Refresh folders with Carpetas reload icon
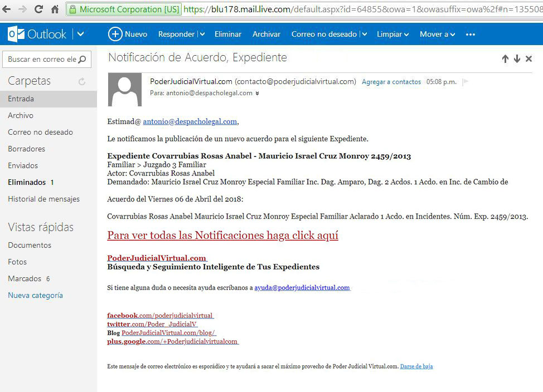 point(82,81)
